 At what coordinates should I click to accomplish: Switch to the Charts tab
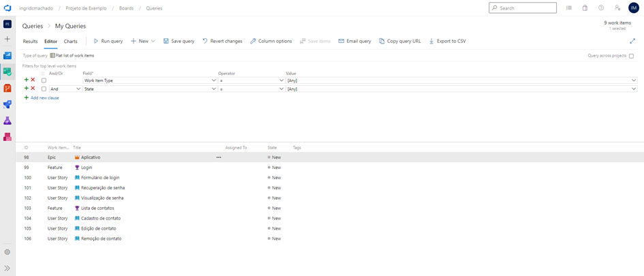tap(71, 42)
